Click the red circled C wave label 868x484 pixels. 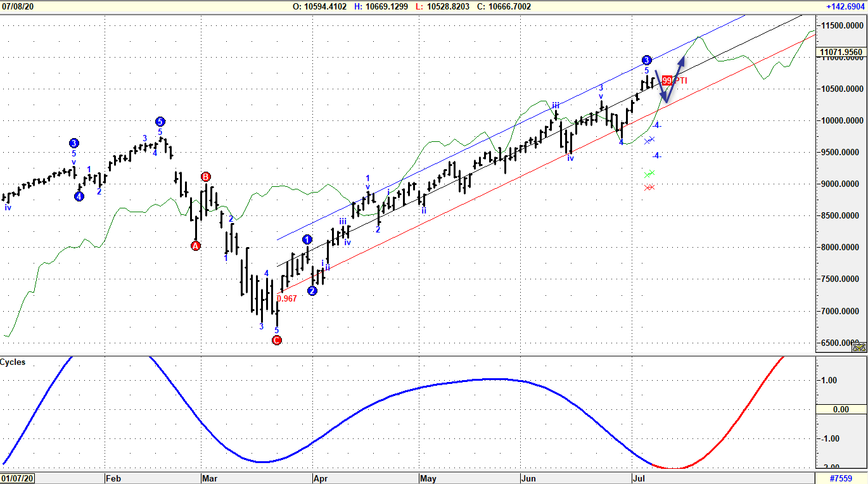point(276,340)
